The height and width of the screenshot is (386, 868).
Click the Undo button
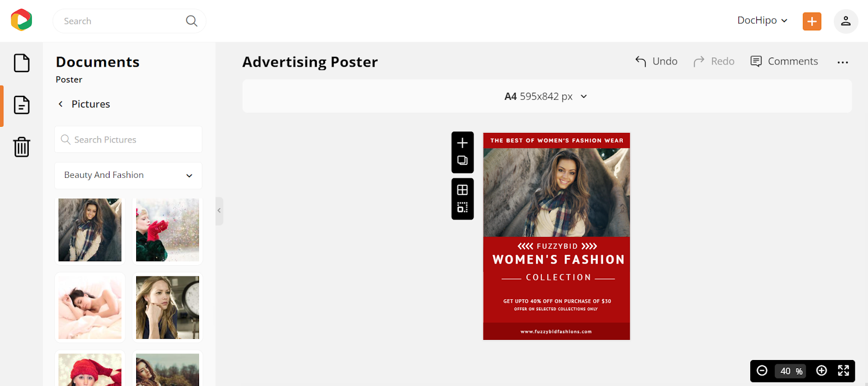coord(656,61)
